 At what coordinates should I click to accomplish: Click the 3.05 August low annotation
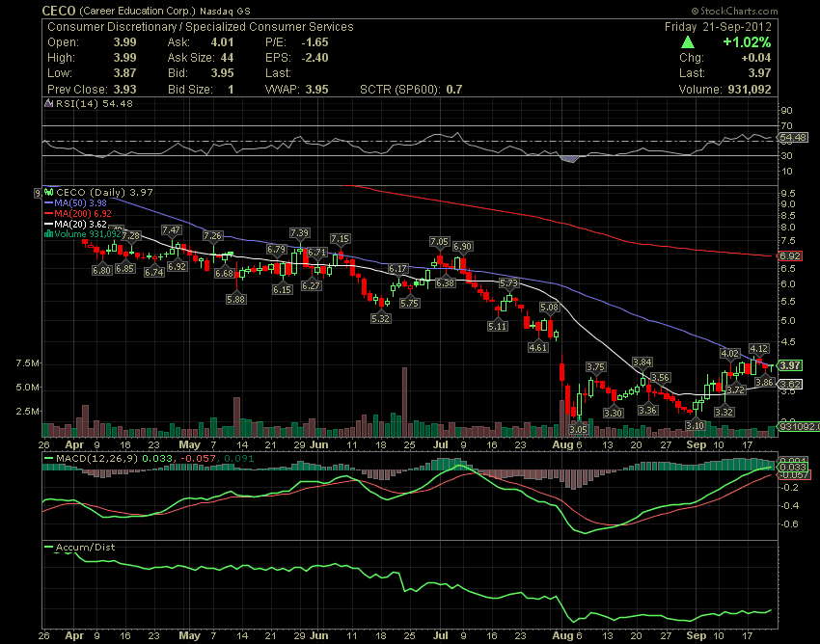point(579,429)
